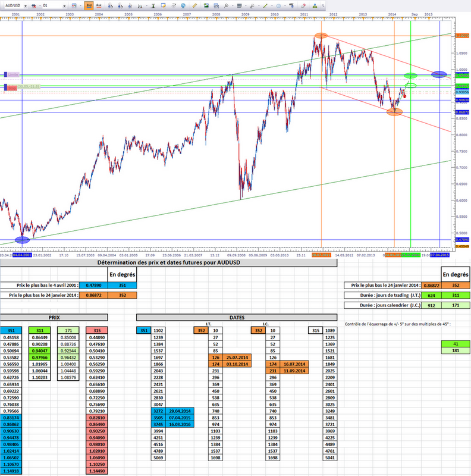Click the blue ellipse at the 2001 low

(x=22, y=240)
